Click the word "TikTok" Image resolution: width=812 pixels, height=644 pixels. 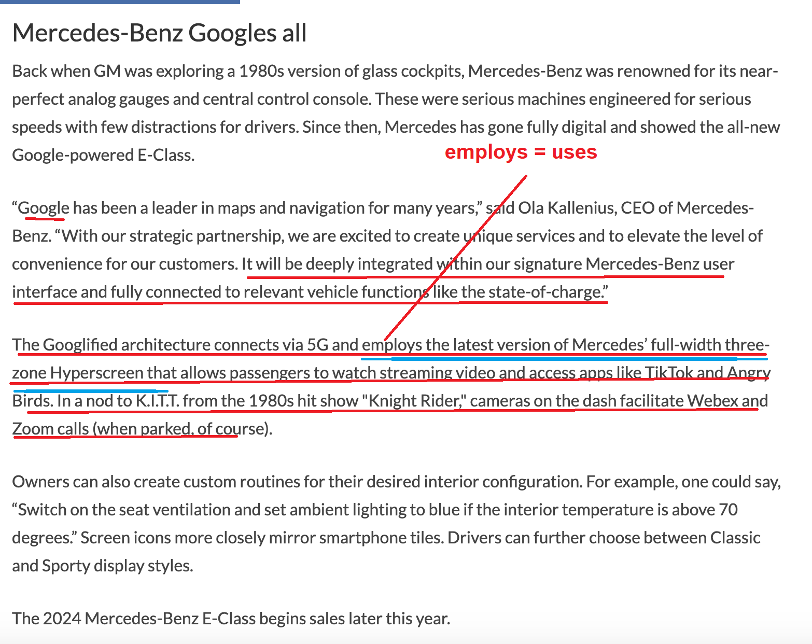pos(669,373)
